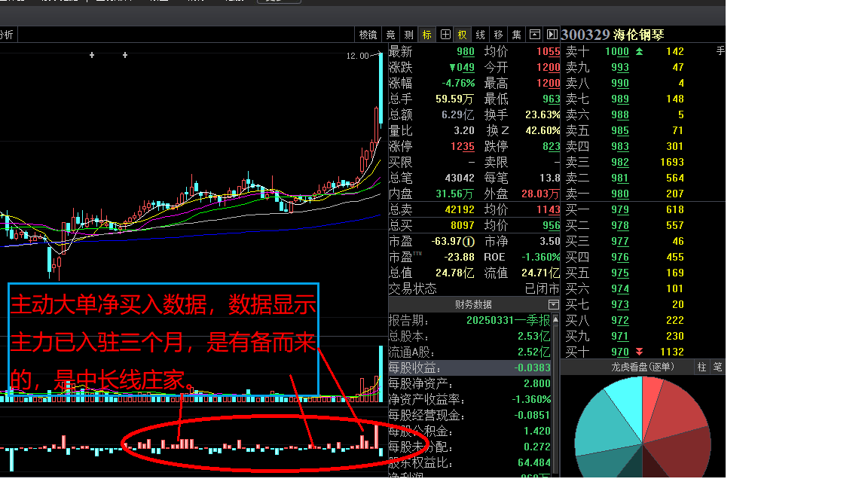Click the 交易状态 已闭市 row
868x488 pixels.
point(475,289)
